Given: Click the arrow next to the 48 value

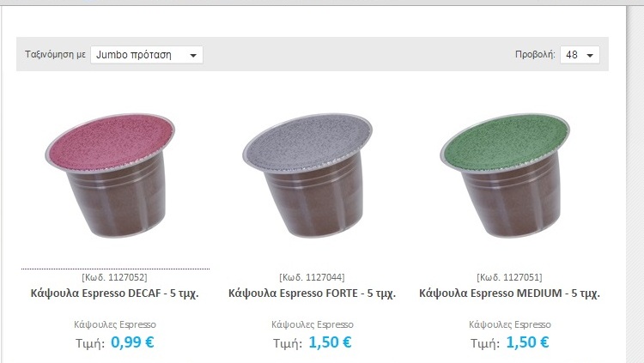Looking at the screenshot, I should pos(590,55).
